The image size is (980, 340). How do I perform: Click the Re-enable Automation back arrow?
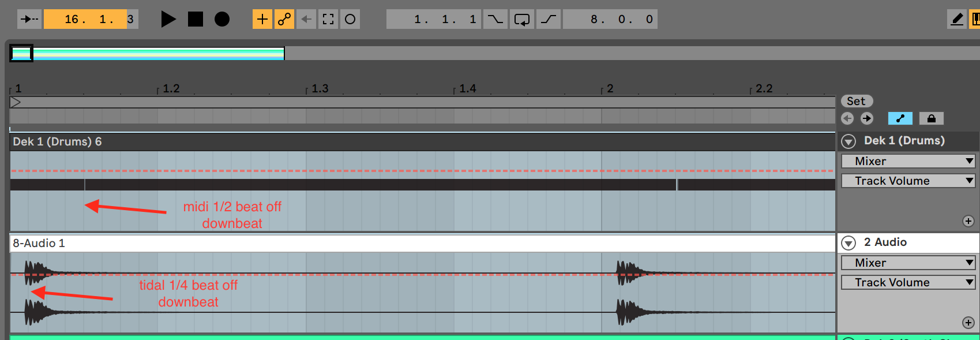(x=306, y=19)
